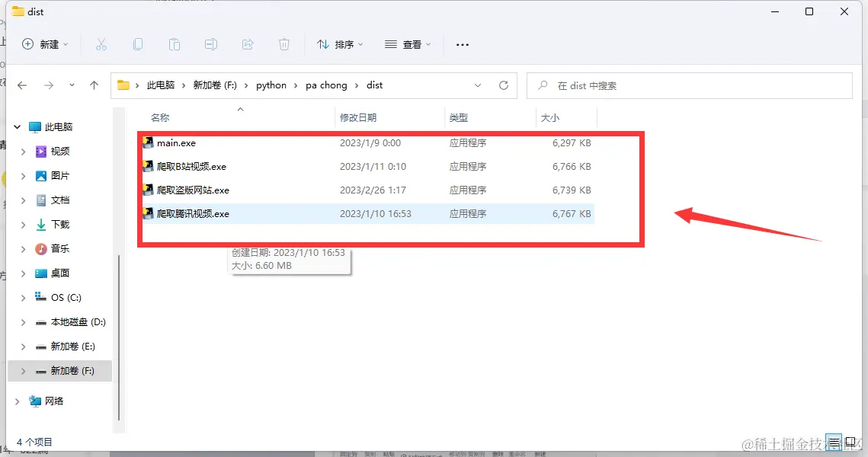Screen dimensions: 868x457
Task: Expand the OS (C:) drive node
Action: pyautogui.click(x=24, y=298)
